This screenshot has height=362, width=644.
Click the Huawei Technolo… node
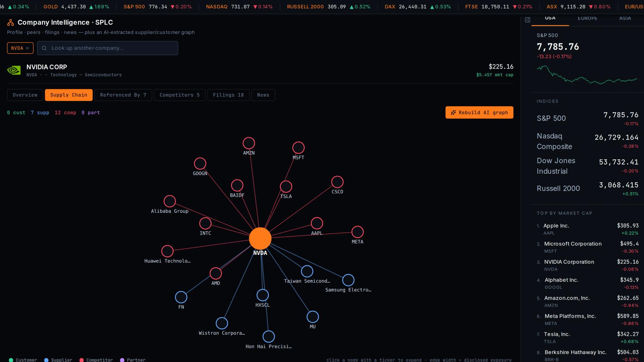click(x=167, y=251)
